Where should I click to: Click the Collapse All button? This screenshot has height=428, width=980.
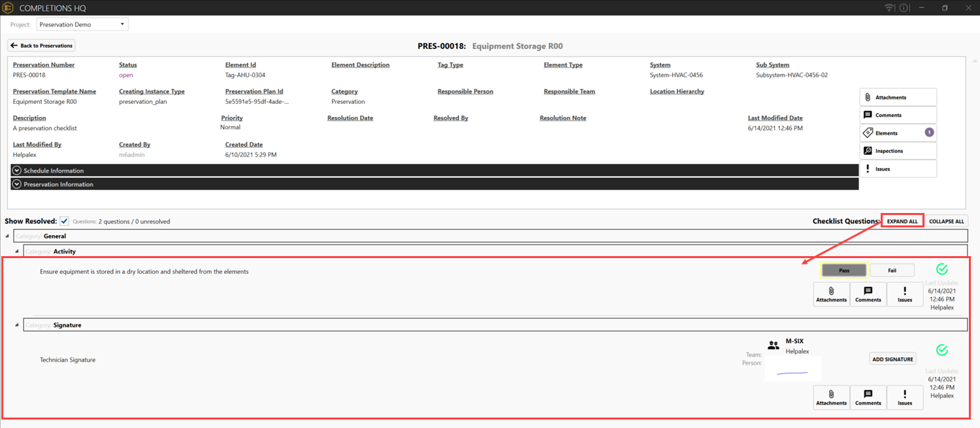coord(946,221)
